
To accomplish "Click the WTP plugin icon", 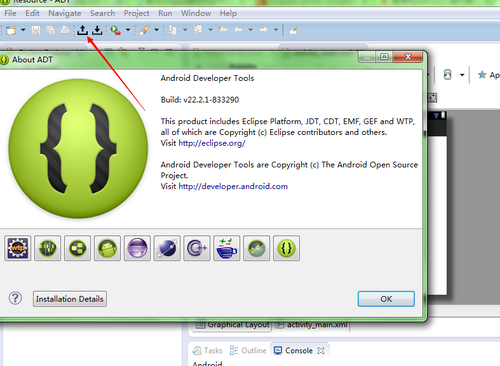I will pos(18,248).
